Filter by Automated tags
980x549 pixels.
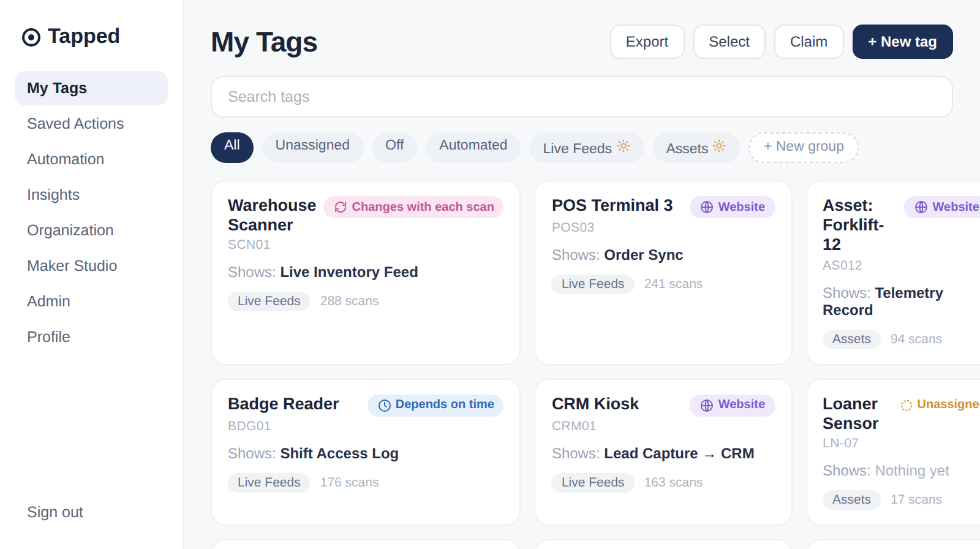point(473,148)
